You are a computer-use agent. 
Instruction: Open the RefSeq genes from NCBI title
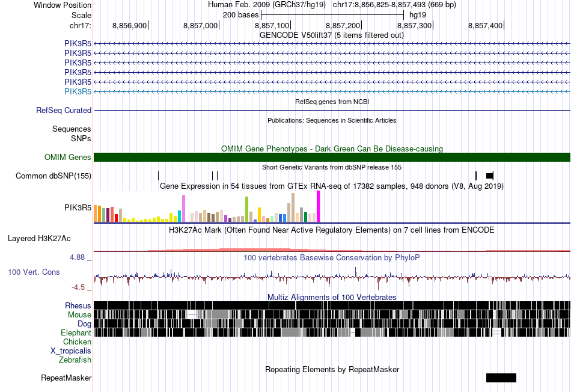click(x=332, y=102)
